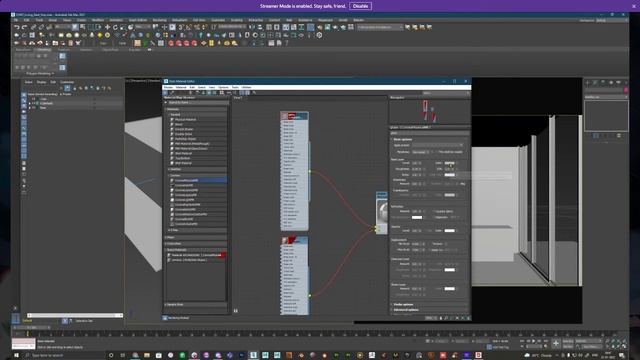Viewport: 640px width, 360px height.
Task: Toggle the Percent Snap icon
Action: pos(196,27)
